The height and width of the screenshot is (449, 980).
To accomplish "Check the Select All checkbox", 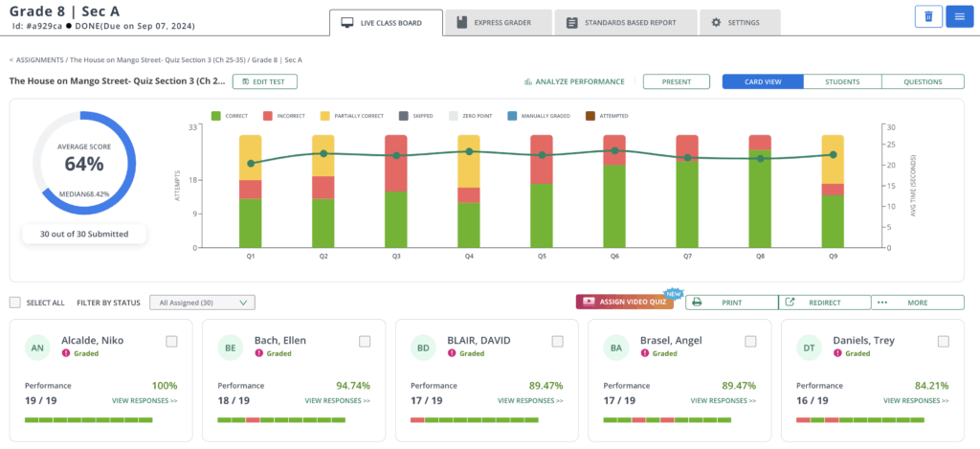I will [x=15, y=303].
